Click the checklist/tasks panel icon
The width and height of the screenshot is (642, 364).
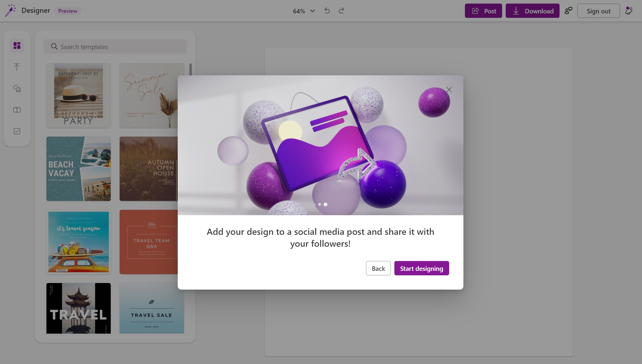17,131
